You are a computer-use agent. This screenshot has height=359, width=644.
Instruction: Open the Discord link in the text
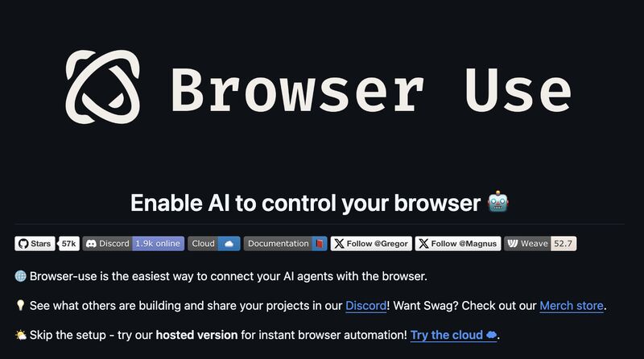tap(366, 306)
